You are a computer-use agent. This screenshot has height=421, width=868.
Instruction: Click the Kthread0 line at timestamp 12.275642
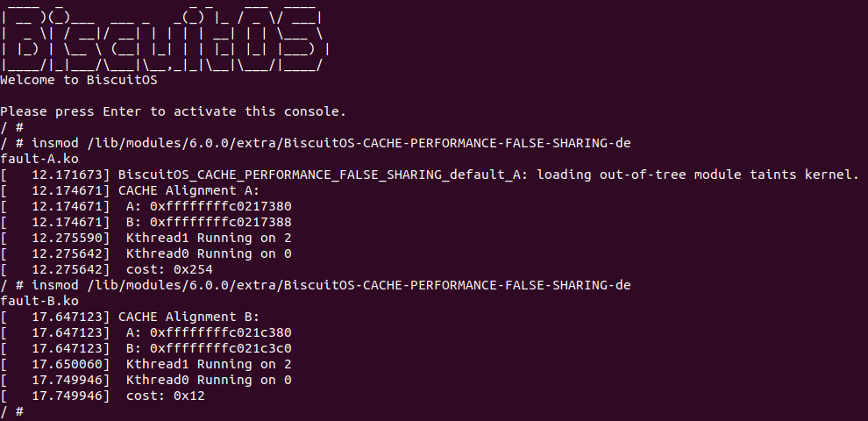coord(209,253)
